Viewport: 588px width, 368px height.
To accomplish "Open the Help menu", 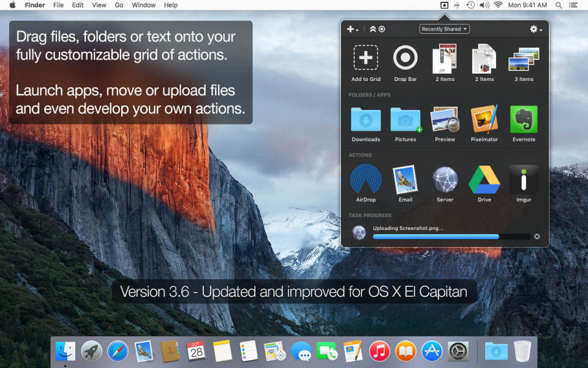I will 171,6.
